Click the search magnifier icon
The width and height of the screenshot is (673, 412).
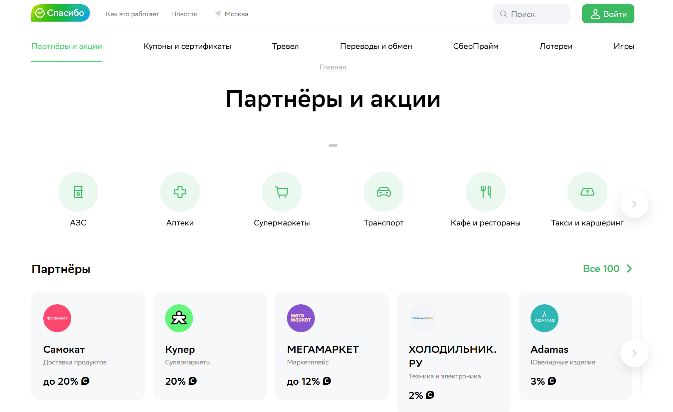coord(503,14)
